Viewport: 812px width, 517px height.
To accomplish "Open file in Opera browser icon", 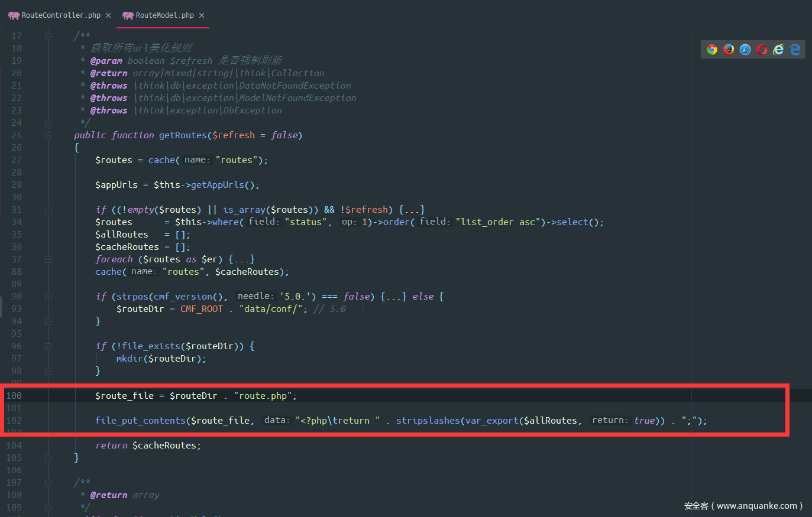I will [762, 50].
